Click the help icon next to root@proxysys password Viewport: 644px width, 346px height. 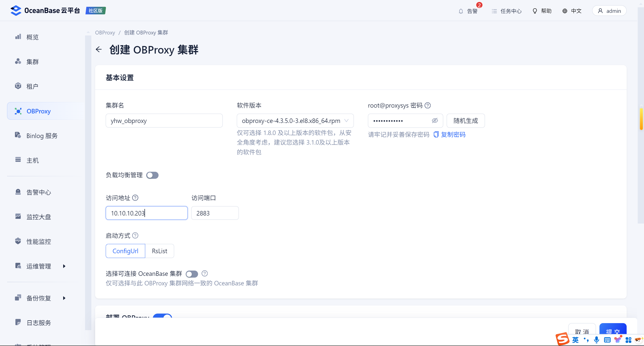point(428,105)
